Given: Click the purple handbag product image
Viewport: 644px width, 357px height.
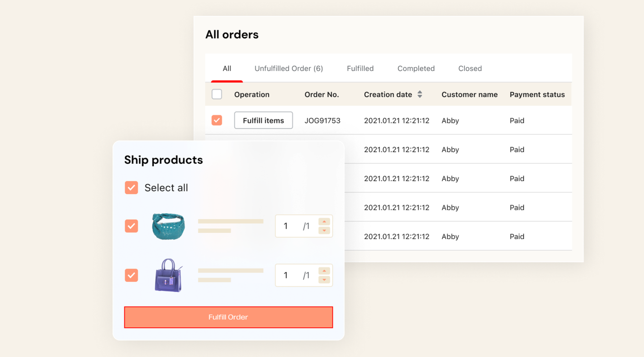Looking at the screenshot, I should pos(169,275).
